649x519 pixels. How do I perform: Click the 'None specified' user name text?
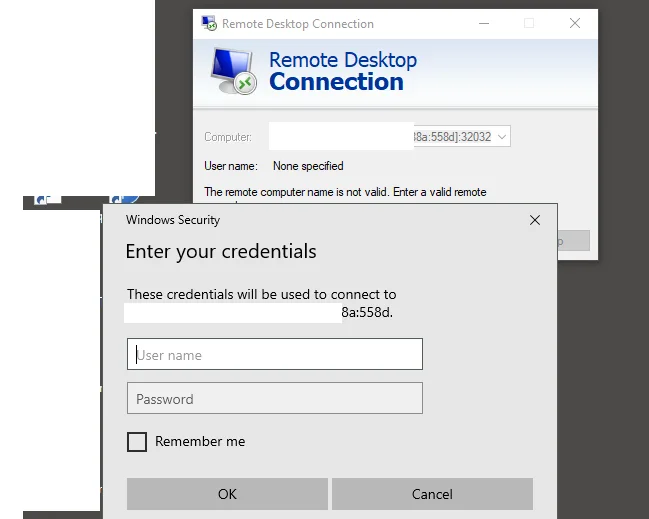click(308, 166)
